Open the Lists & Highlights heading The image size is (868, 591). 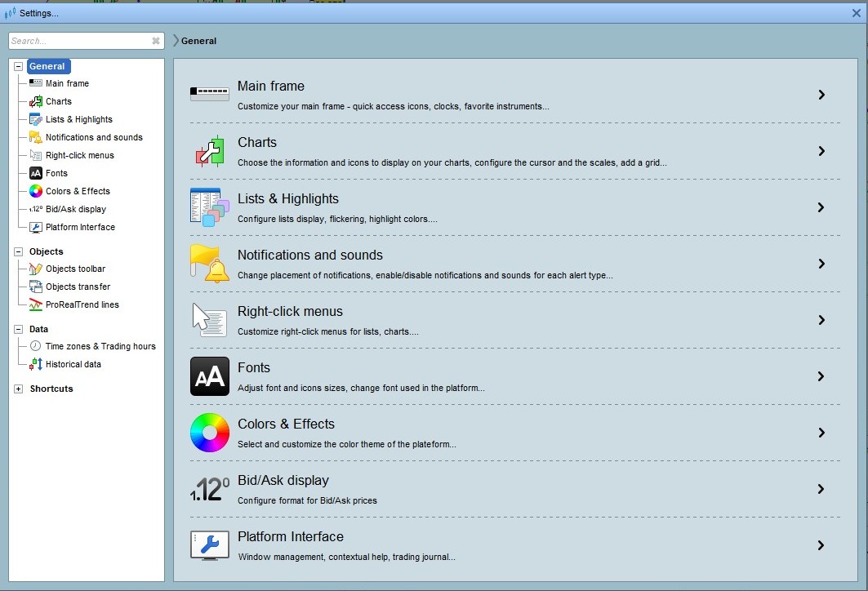(288, 199)
